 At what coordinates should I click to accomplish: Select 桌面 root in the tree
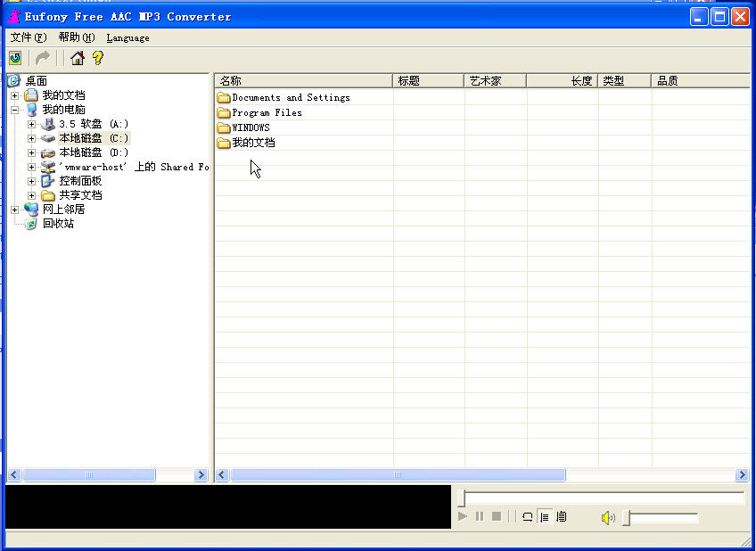click(x=37, y=81)
